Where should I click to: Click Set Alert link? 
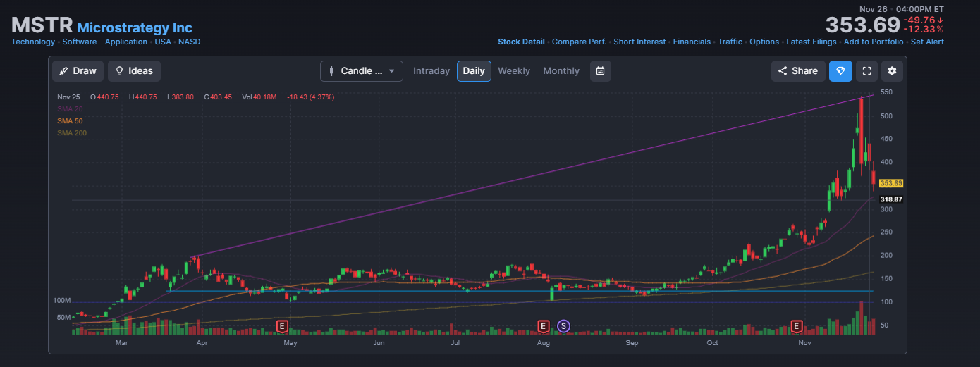[927, 42]
